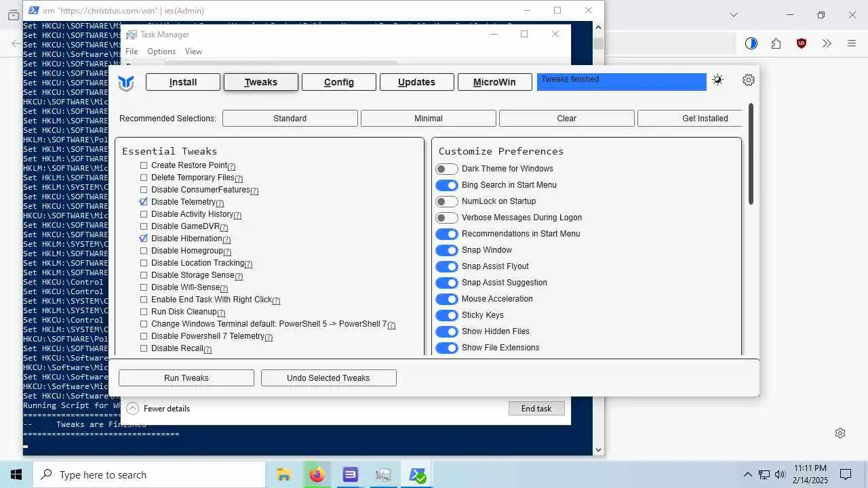Open Task Manager View menu
The width and height of the screenshot is (868, 488).
[193, 52]
